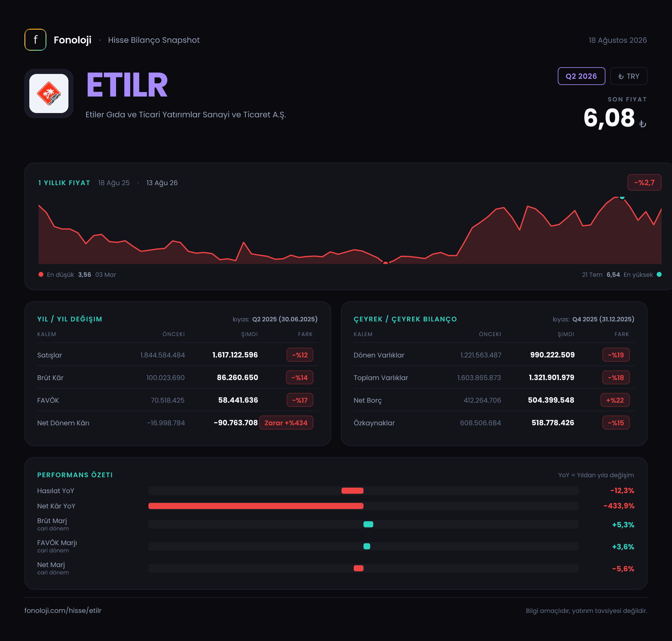
Task: Click the TRY currency badge
Action: (x=629, y=76)
